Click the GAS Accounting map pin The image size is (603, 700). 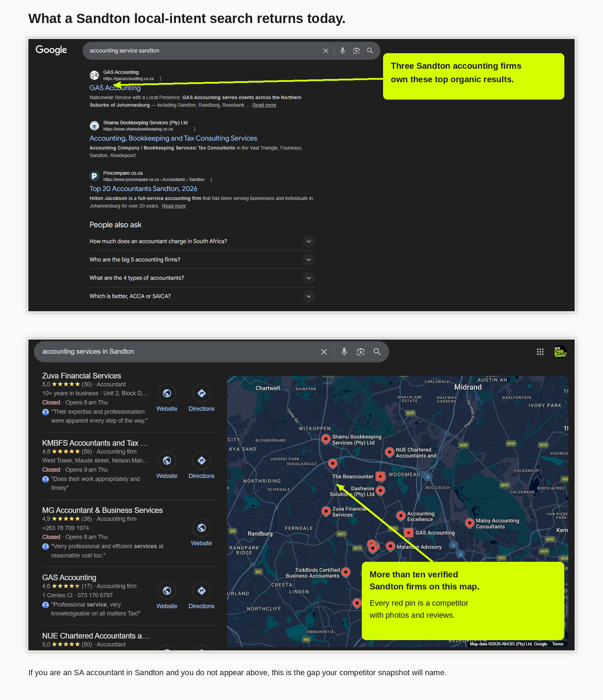[x=409, y=533]
